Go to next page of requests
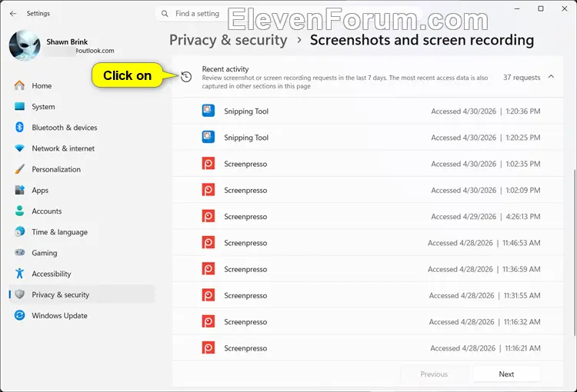This screenshot has height=392, width=577. (x=506, y=374)
